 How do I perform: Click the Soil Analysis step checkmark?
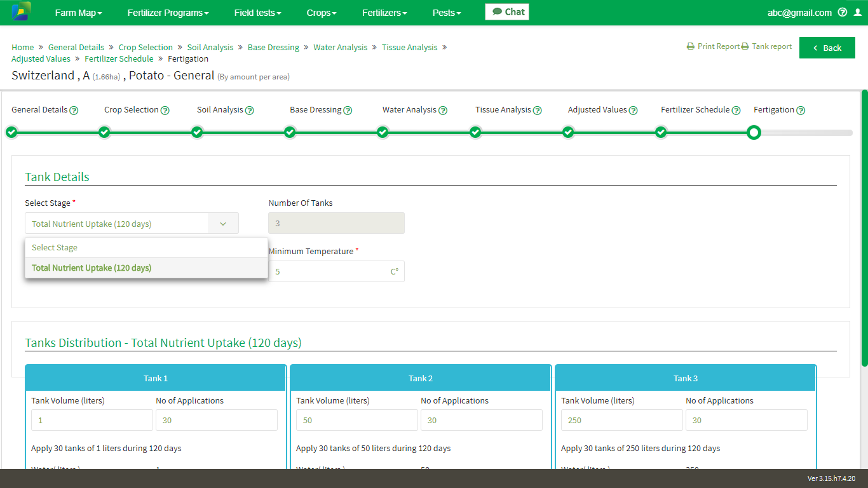[x=197, y=132]
